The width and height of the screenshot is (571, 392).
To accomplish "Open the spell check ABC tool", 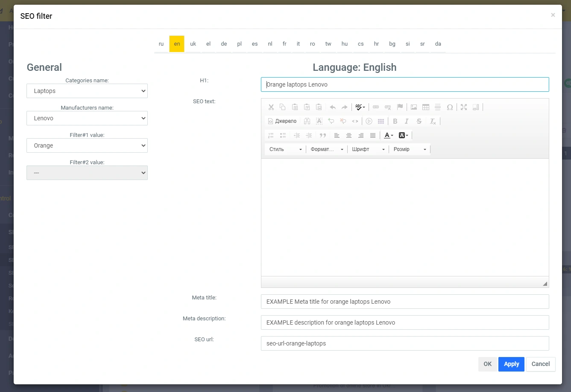I will pos(360,107).
